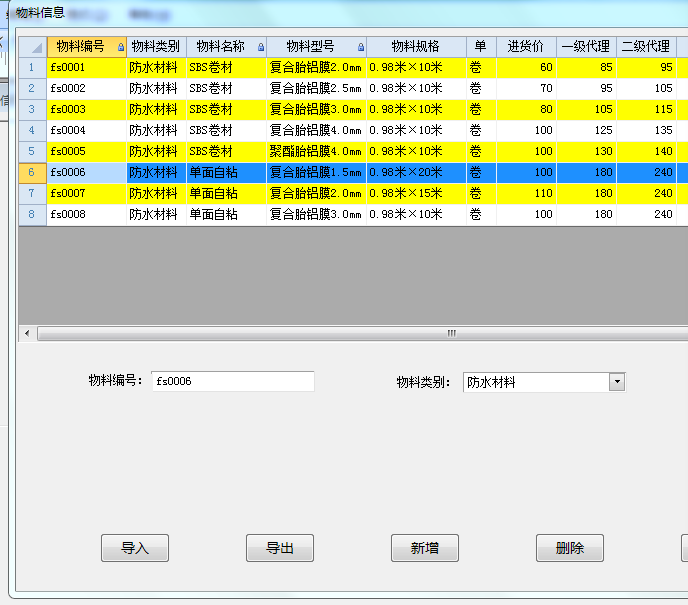Click the 导入 button
Screen dimensions: 688x605
[x=135, y=548]
